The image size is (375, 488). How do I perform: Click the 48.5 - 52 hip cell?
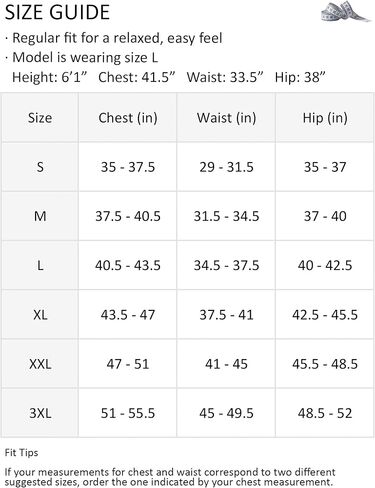pyautogui.click(x=325, y=413)
